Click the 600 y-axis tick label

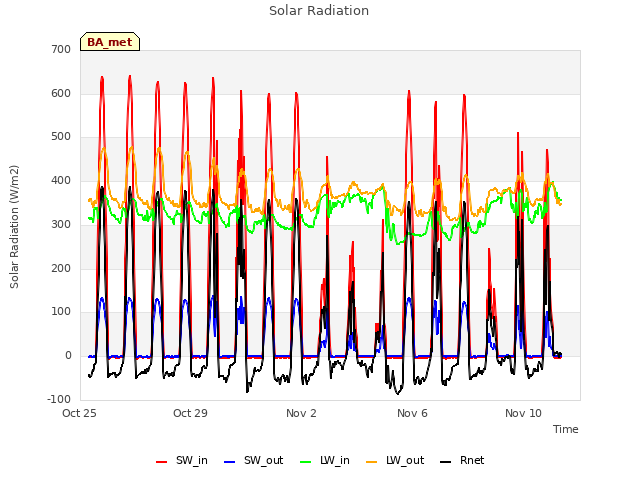click(61, 93)
